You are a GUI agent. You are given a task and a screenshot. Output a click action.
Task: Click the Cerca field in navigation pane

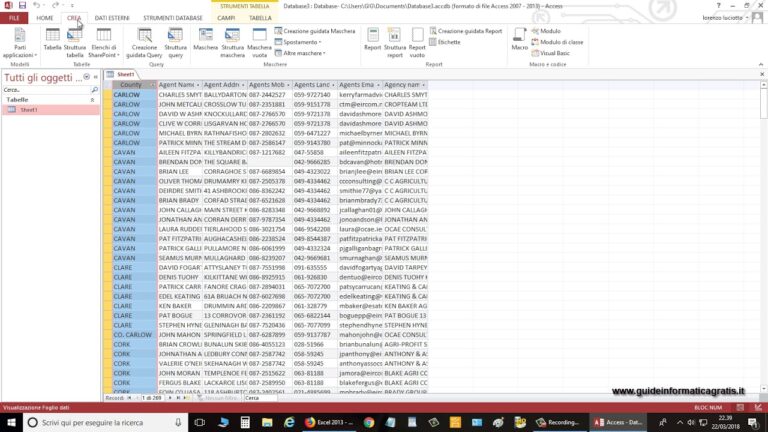(x=47, y=90)
